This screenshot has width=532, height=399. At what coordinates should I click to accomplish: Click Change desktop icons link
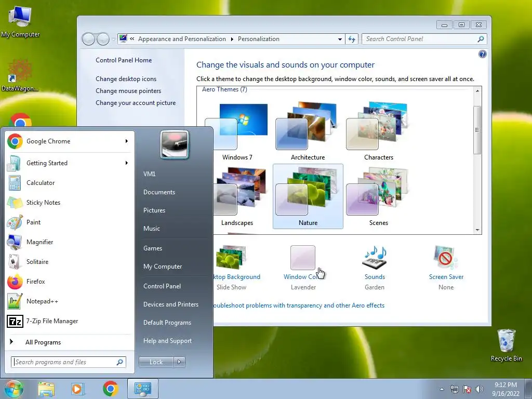126,79
